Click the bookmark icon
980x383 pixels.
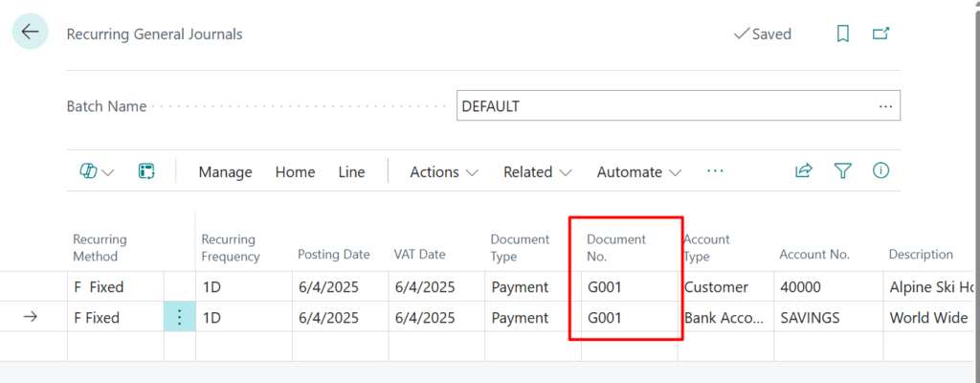tap(842, 34)
